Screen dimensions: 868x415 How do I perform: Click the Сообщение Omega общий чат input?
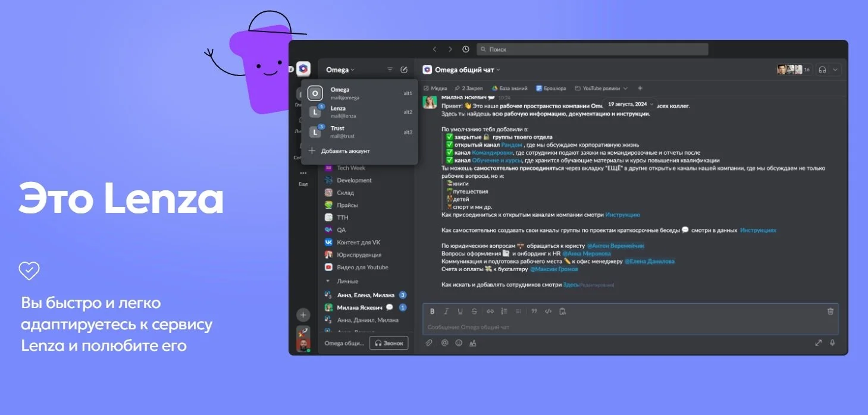click(630, 327)
